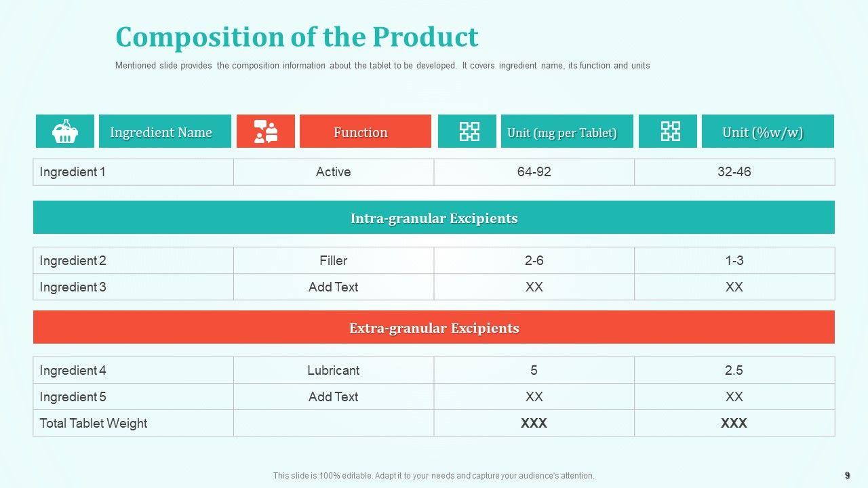
Task: Select Add Text in Ingredient 3 row
Action: (x=333, y=287)
